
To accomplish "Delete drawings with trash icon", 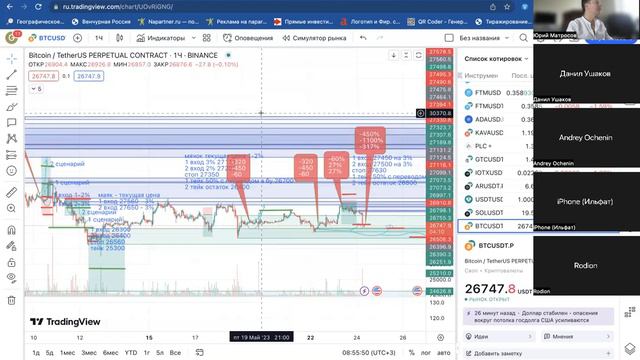I will (x=11, y=300).
